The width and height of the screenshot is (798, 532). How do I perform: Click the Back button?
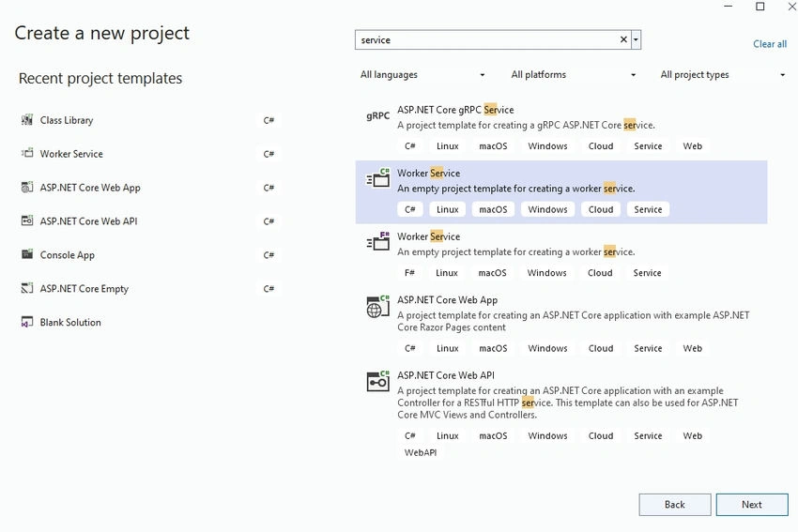[x=675, y=505]
